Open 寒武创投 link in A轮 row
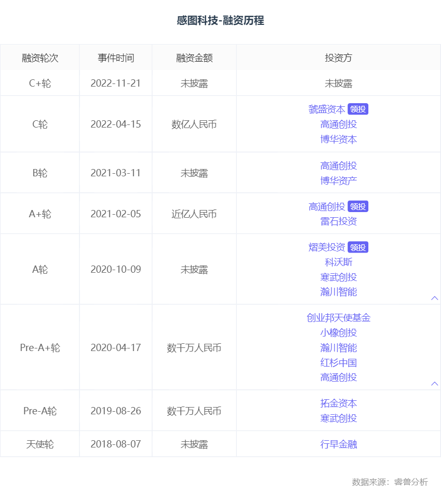Image resolution: width=441 pixels, height=504 pixels. (x=338, y=277)
